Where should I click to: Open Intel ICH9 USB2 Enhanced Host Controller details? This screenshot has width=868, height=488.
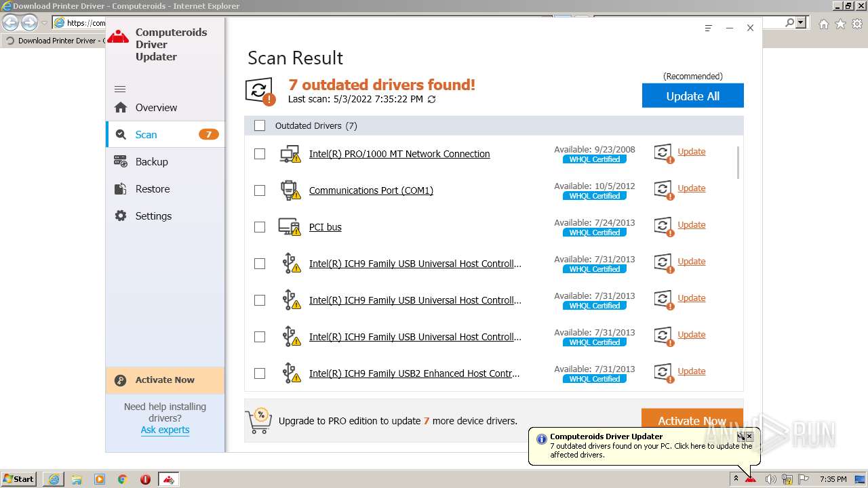pos(414,373)
